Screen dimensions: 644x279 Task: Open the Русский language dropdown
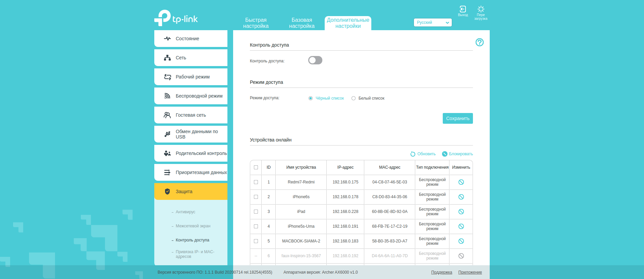pos(432,22)
